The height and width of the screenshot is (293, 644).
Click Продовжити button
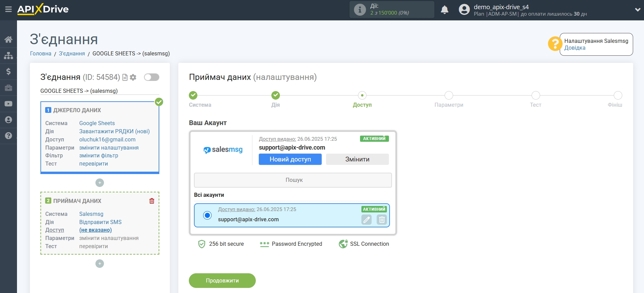click(222, 280)
